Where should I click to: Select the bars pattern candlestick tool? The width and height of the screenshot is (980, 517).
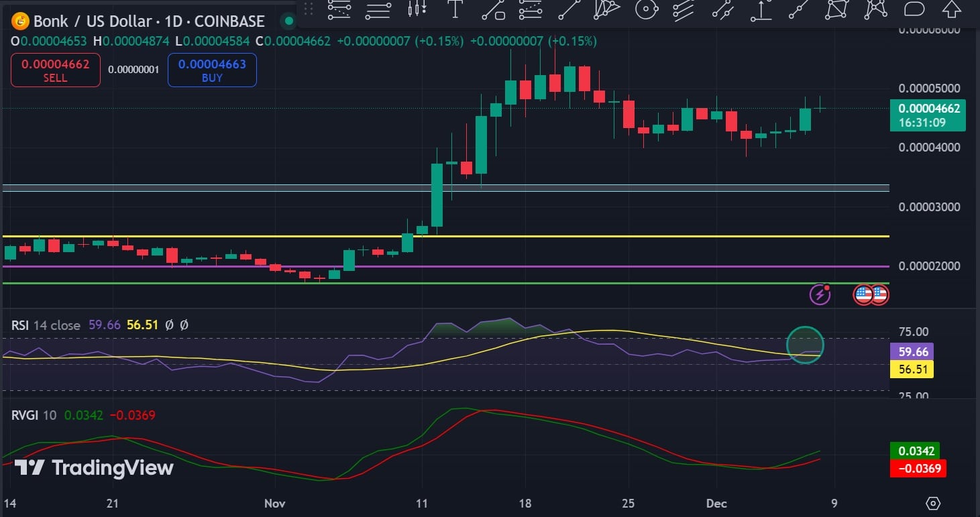pyautogui.click(x=417, y=9)
